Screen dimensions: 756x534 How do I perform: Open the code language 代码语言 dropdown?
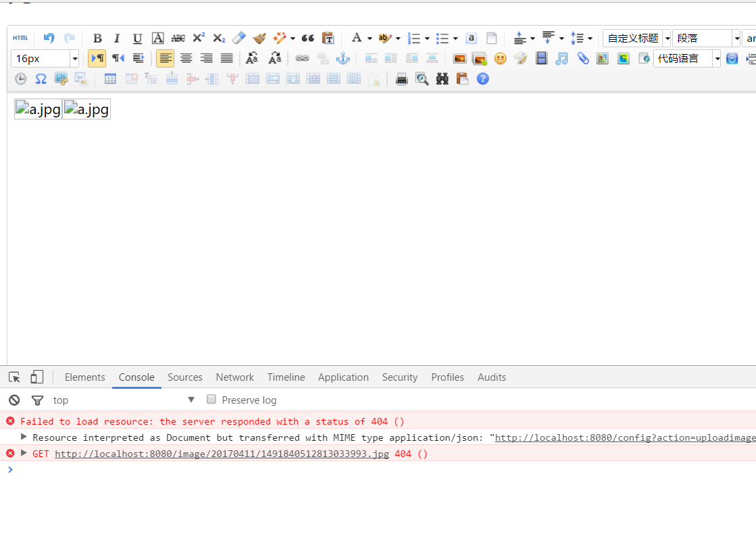pos(687,58)
